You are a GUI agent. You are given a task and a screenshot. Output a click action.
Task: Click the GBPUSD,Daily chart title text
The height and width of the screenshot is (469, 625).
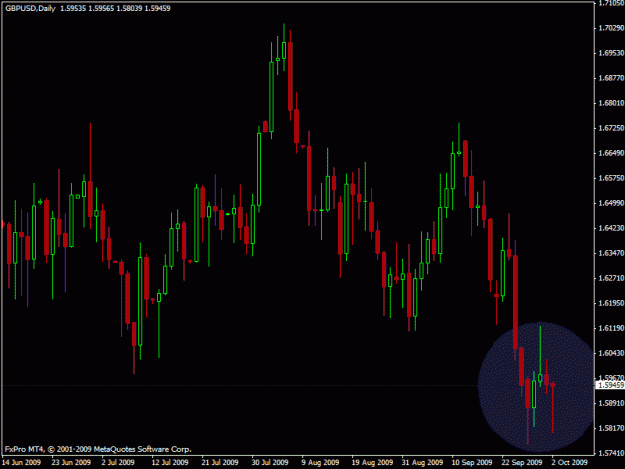[30, 8]
